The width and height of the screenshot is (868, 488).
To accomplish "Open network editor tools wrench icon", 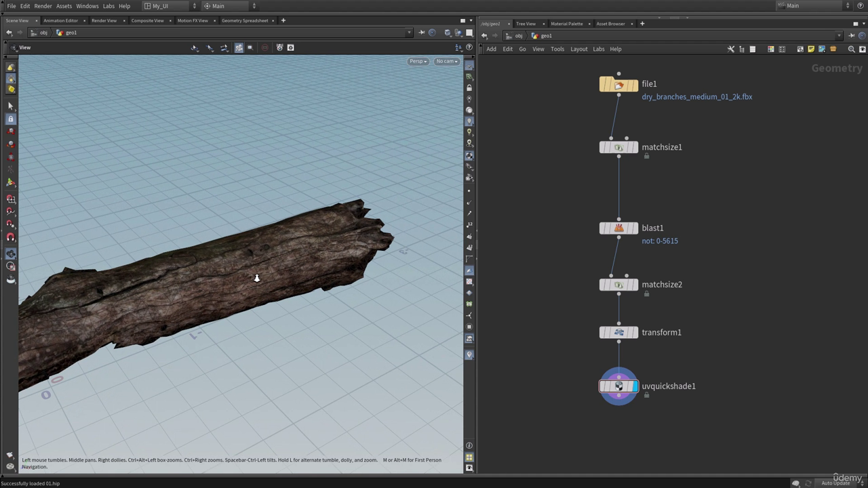I will [730, 49].
